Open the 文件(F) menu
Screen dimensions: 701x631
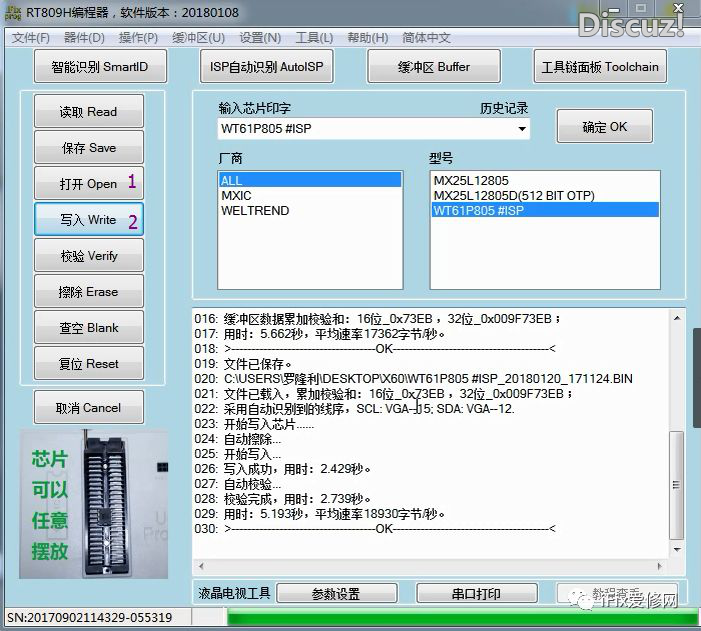[30, 38]
